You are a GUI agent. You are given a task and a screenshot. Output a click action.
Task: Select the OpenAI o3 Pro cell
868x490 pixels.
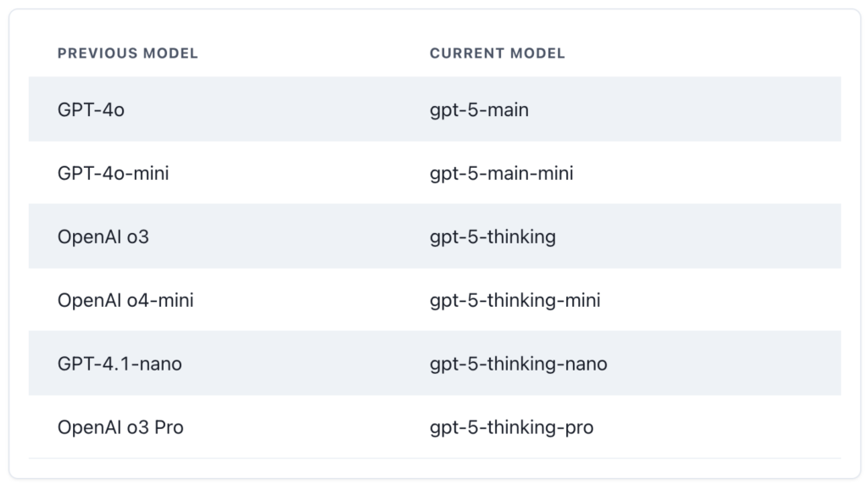[120, 427]
